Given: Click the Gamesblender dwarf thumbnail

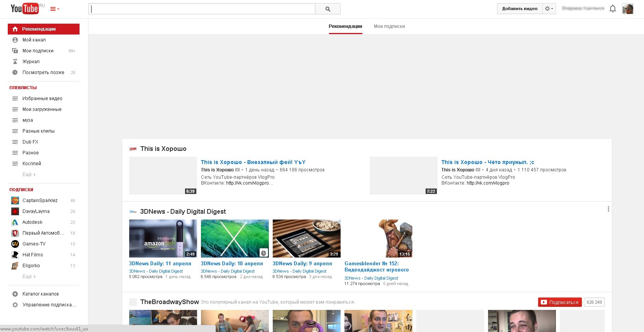Looking at the screenshot, I should 378,239.
